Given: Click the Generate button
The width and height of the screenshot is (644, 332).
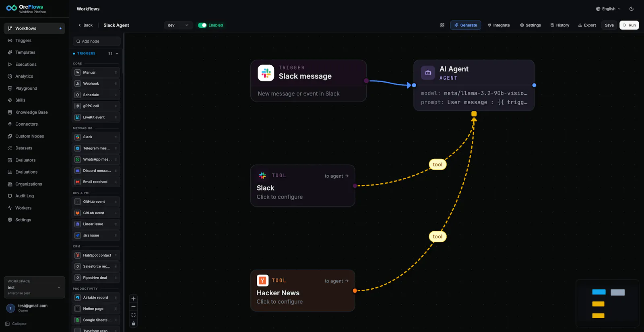Looking at the screenshot, I should [x=466, y=25].
